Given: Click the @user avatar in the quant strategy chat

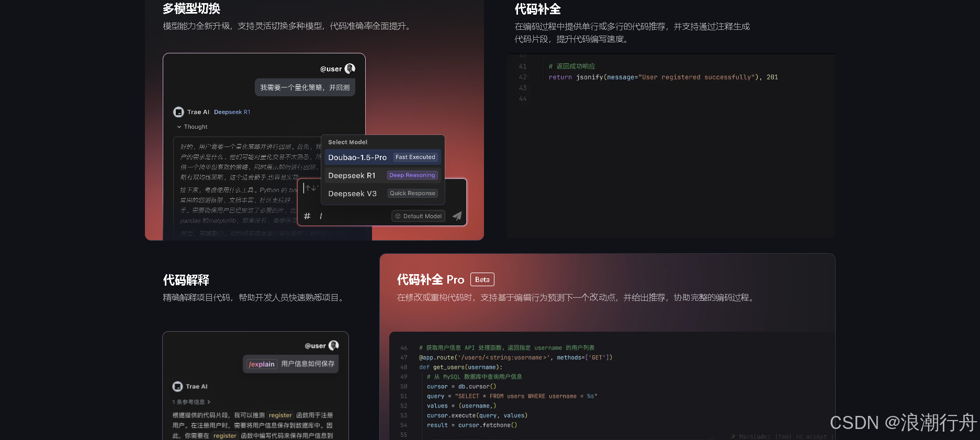Looking at the screenshot, I should [350, 69].
